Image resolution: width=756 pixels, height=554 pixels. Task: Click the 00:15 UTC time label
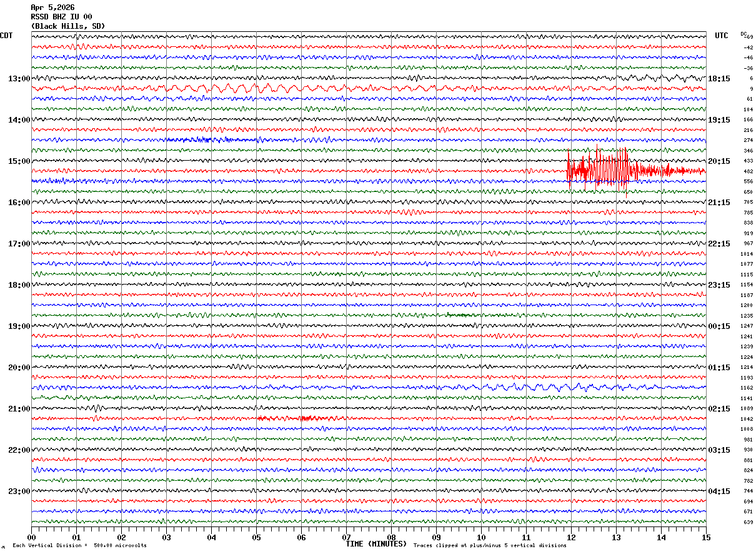coord(719,326)
